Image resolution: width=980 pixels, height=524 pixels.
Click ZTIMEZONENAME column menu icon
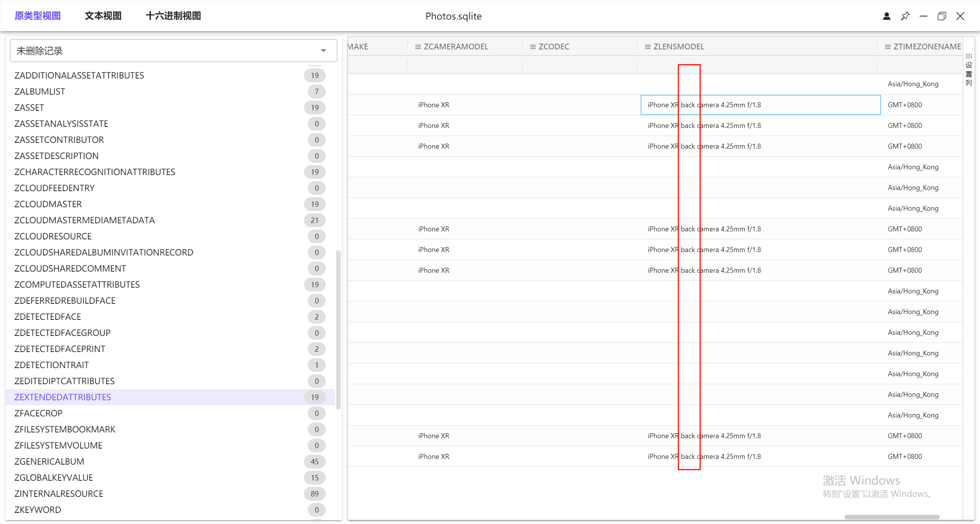[x=888, y=47]
